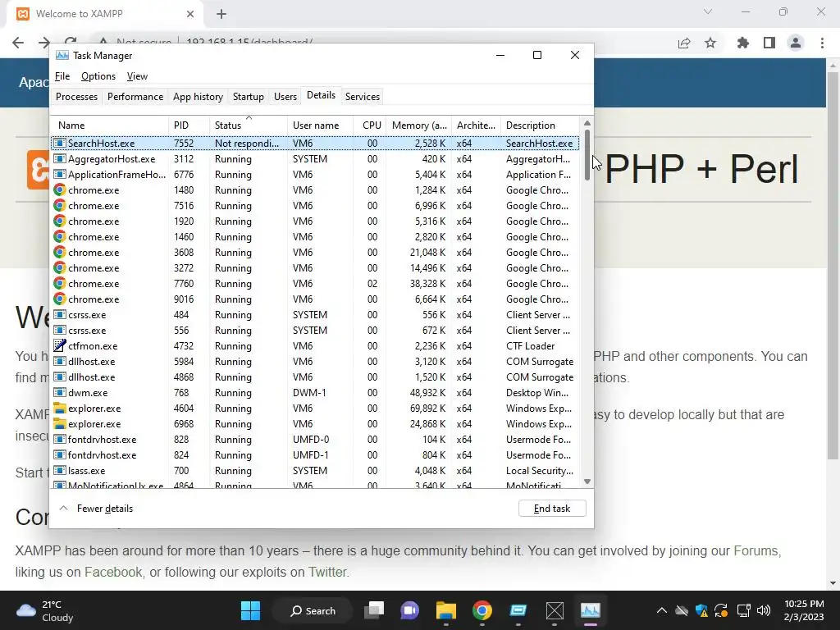Open Options menu in Task Manager

point(98,76)
